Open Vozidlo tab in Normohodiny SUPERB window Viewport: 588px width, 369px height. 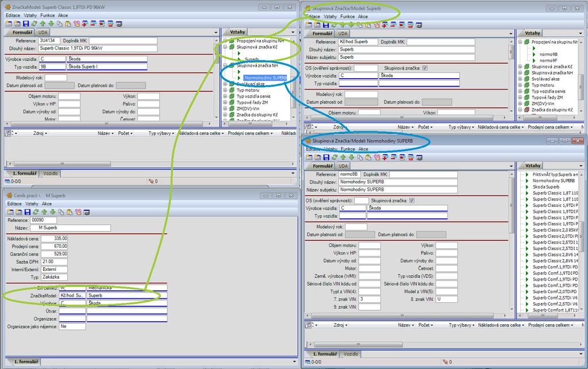coord(351,353)
